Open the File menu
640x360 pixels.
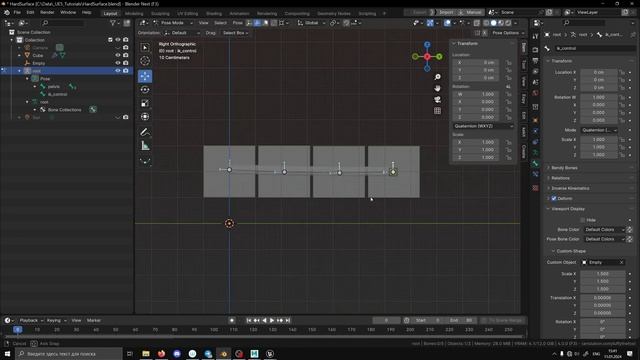(x=17, y=13)
